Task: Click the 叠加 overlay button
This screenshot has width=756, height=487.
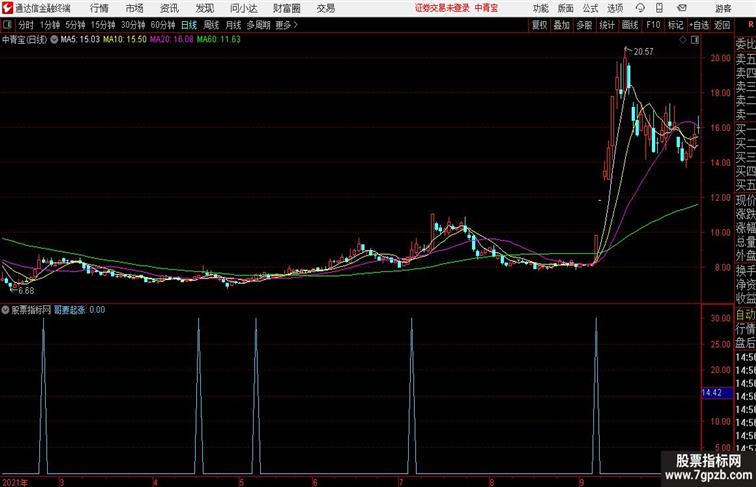Action: click(x=562, y=25)
